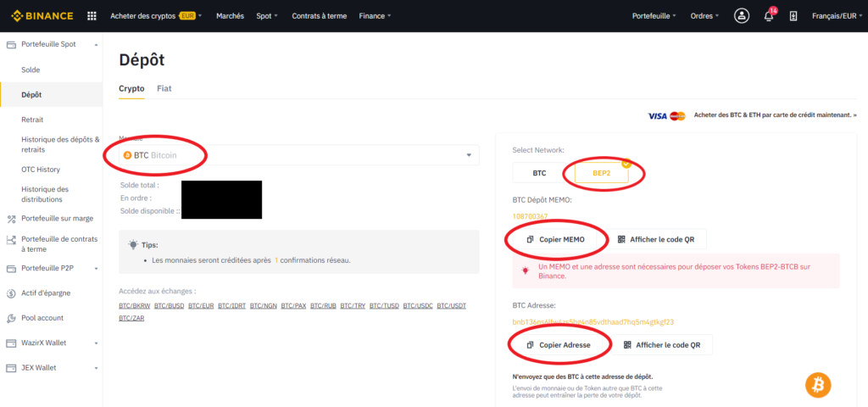Select the BEP2 network option
The height and width of the screenshot is (407, 868).
[601, 173]
